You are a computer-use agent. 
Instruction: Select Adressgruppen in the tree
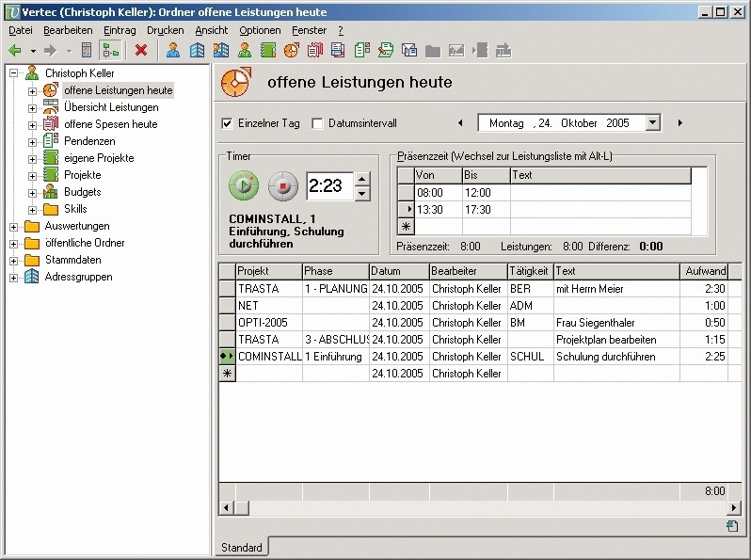click(x=78, y=277)
